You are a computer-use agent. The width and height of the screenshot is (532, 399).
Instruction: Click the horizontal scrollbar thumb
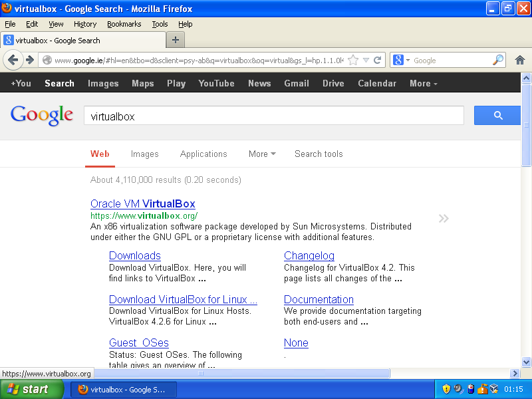point(241,373)
